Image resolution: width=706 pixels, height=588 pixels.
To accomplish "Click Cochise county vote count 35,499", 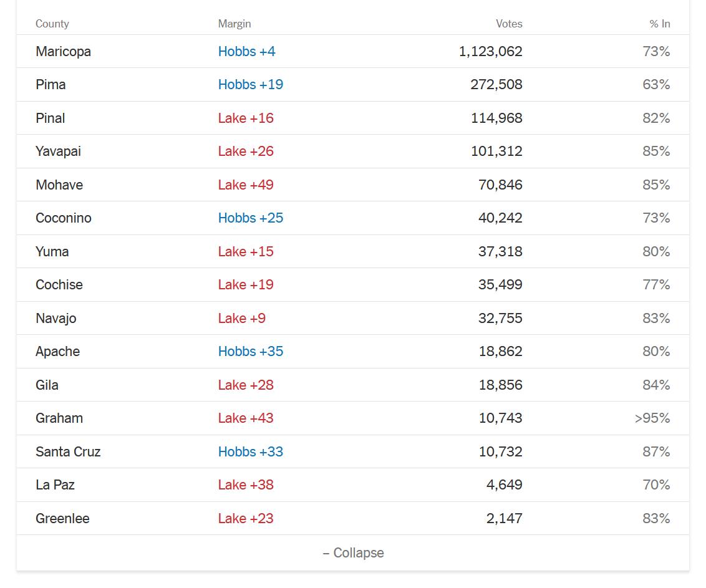I will click(500, 285).
